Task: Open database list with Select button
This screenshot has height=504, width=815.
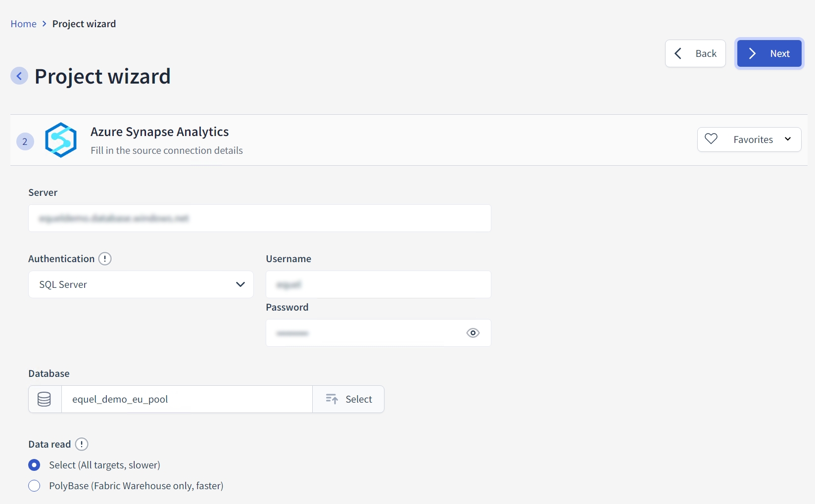Action: (348, 399)
